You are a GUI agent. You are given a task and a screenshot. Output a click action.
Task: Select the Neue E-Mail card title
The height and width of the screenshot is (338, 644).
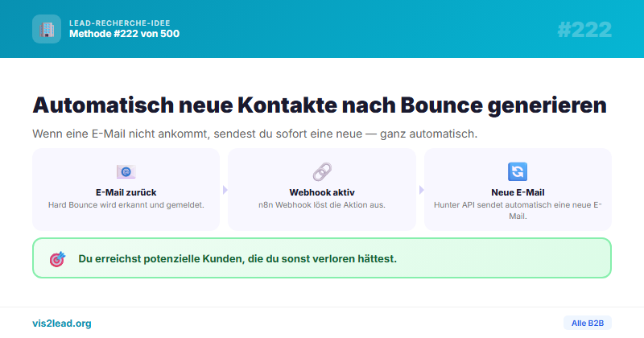[x=518, y=192]
